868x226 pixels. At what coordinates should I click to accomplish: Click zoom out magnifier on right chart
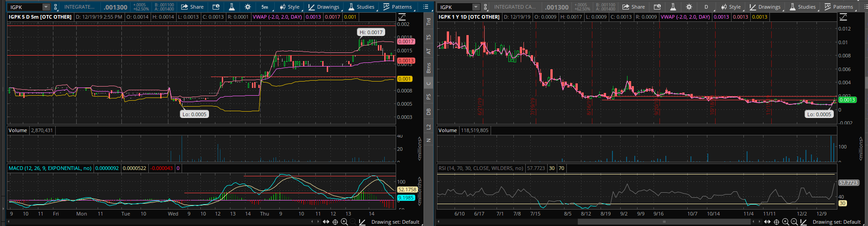coord(794,222)
